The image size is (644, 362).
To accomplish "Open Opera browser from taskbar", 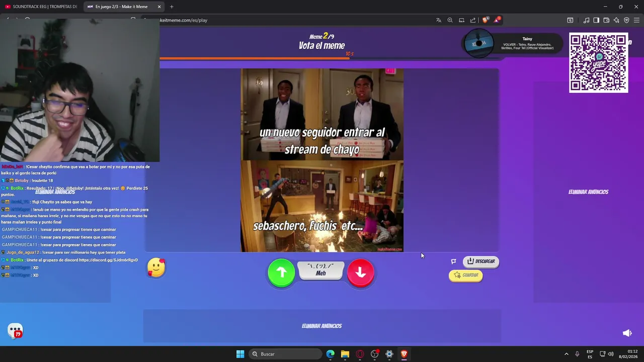I will pos(360,354).
